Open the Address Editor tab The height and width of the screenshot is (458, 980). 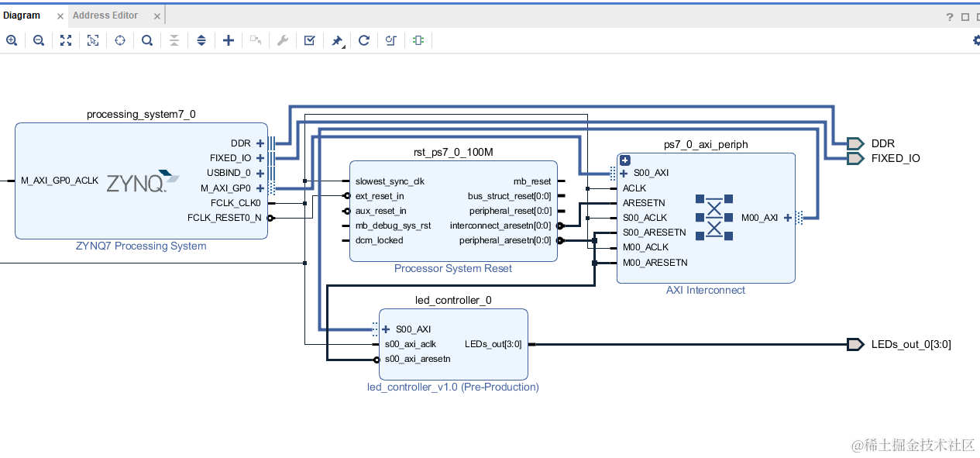(x=105, y=15)
